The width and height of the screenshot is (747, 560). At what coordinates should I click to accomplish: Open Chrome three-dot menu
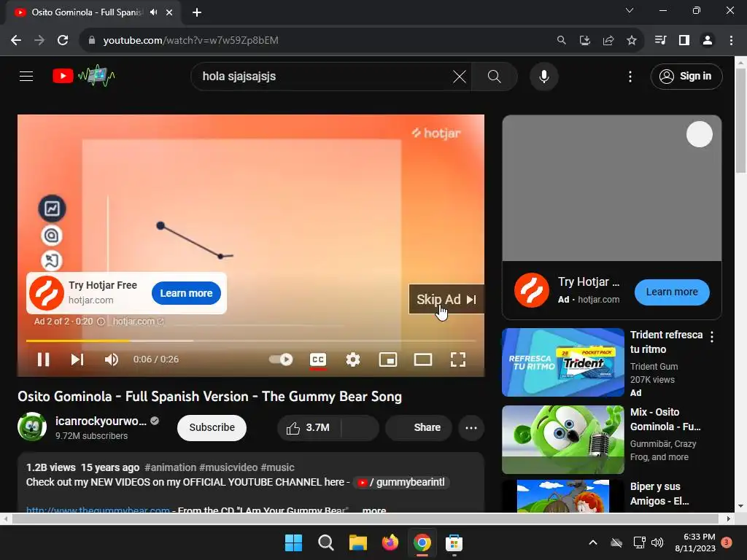[x=731, y=41]
